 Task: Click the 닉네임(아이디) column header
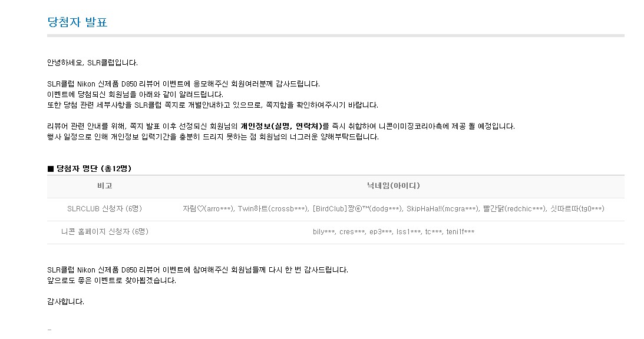(x=394, y=186)
